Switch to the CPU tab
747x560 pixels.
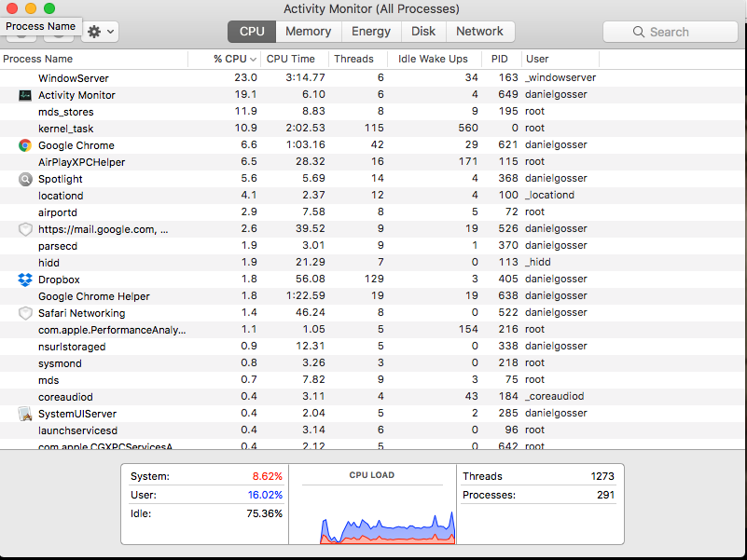[252, 32]
